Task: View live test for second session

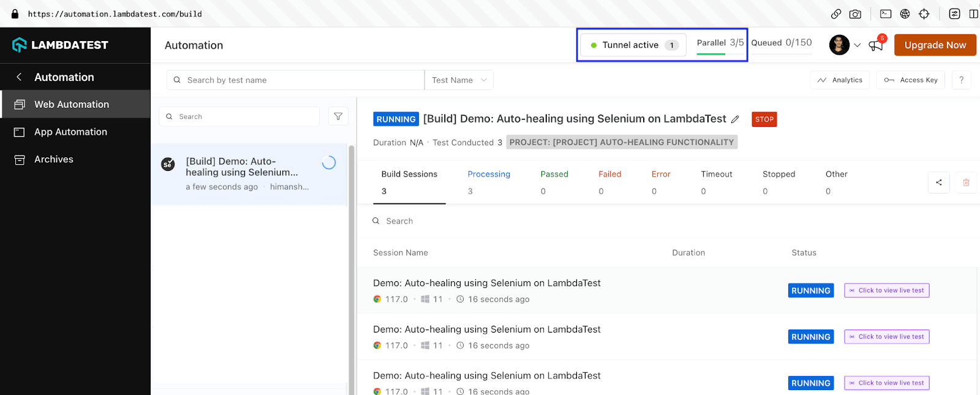Action: (x=887, y=337)
